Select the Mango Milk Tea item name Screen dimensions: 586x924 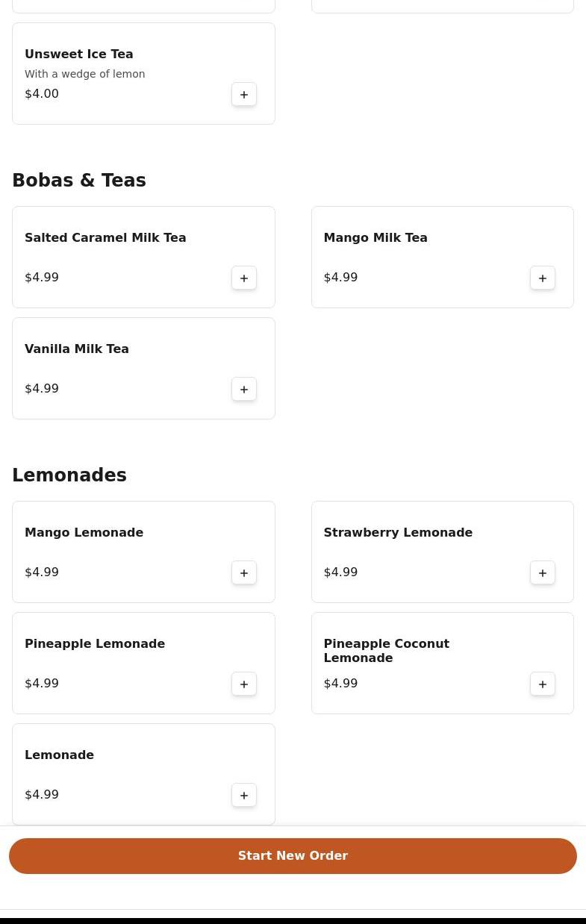pos(375,237)
